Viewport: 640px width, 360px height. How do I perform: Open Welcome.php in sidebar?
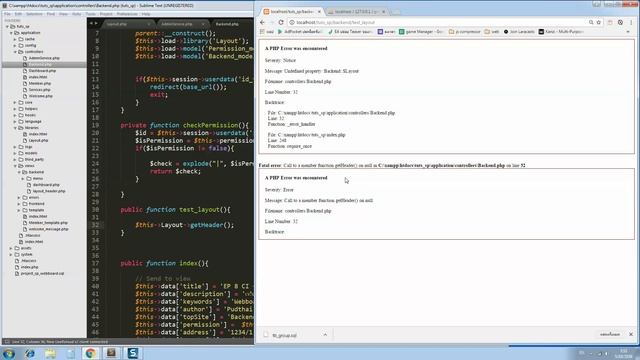coord(40,96)
